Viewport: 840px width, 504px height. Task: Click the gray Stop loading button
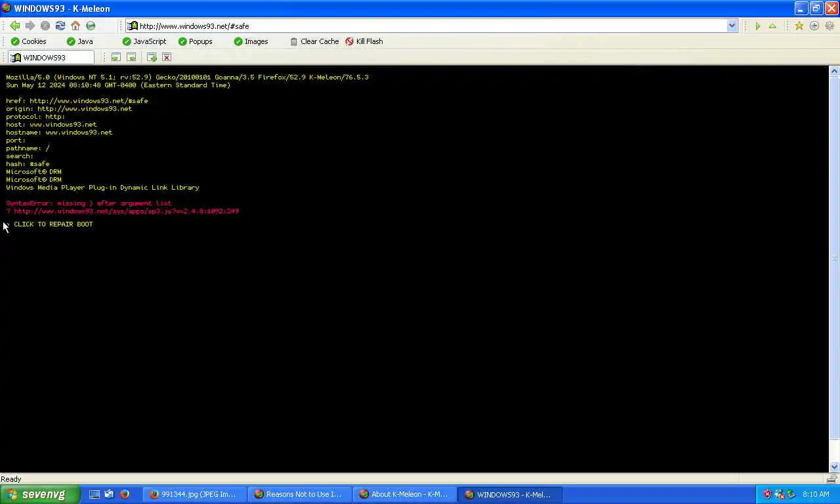point(45,26)
